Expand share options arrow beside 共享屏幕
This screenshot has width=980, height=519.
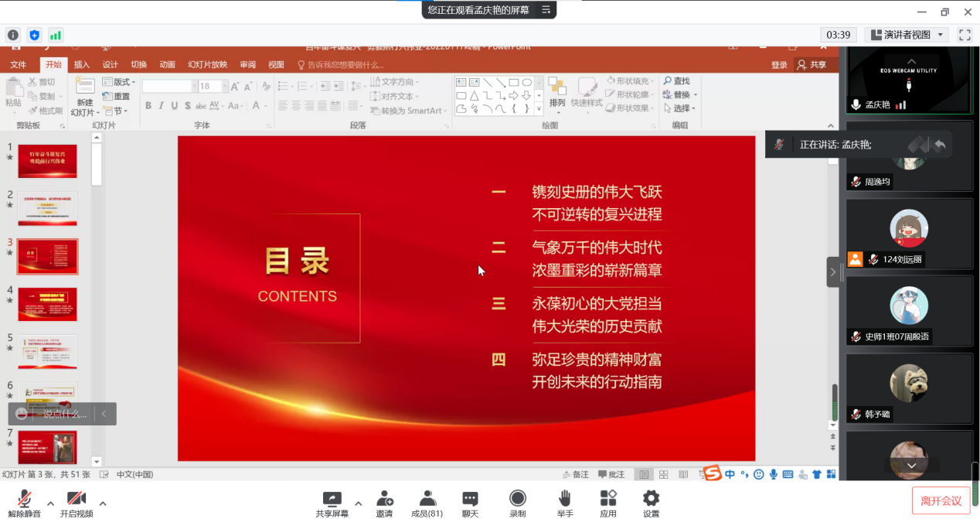pos(358,504)
